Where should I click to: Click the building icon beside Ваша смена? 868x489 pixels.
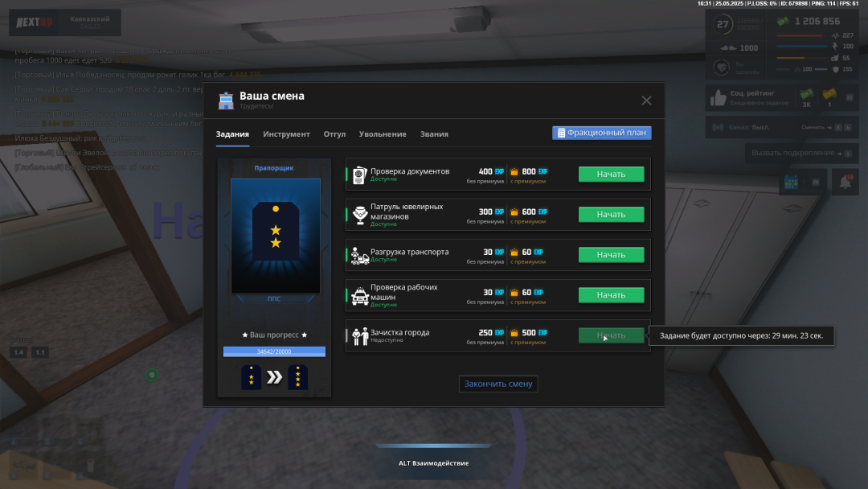tap(226, 101)
